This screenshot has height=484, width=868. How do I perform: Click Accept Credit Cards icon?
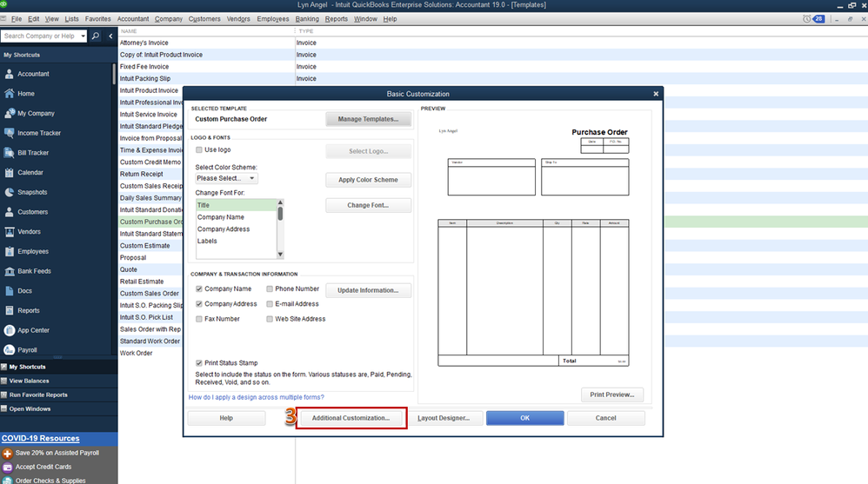click(x=7, y=467)
